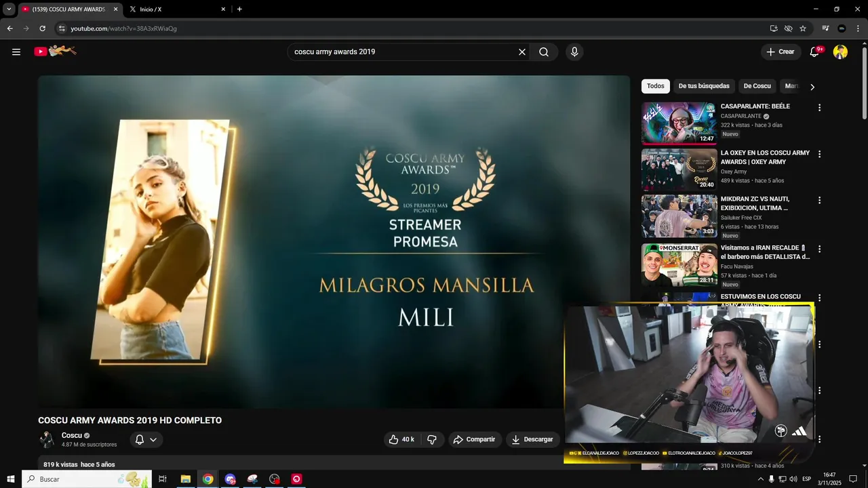Open options for CASAPARLANTE: BEÉLE video

coord(819,108)
